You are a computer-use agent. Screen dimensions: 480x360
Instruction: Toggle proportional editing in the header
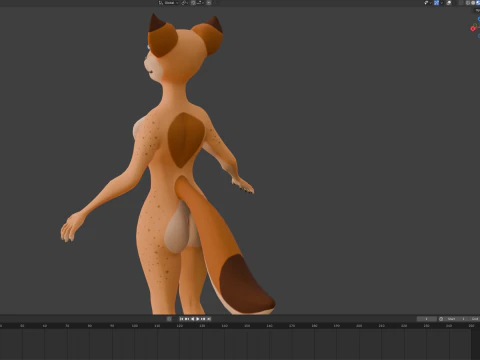click(x=209, y=3)
